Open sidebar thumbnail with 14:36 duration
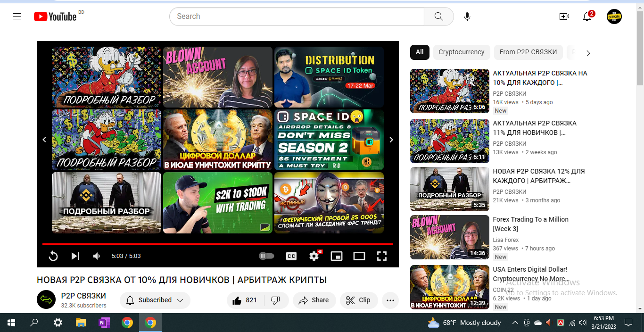 450,237
